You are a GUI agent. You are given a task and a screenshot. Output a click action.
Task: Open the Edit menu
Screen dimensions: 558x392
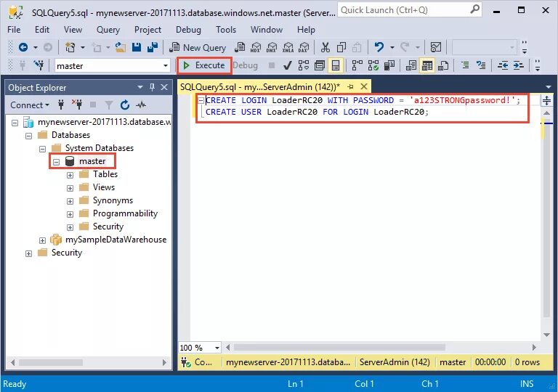click(x=42, y=30)
